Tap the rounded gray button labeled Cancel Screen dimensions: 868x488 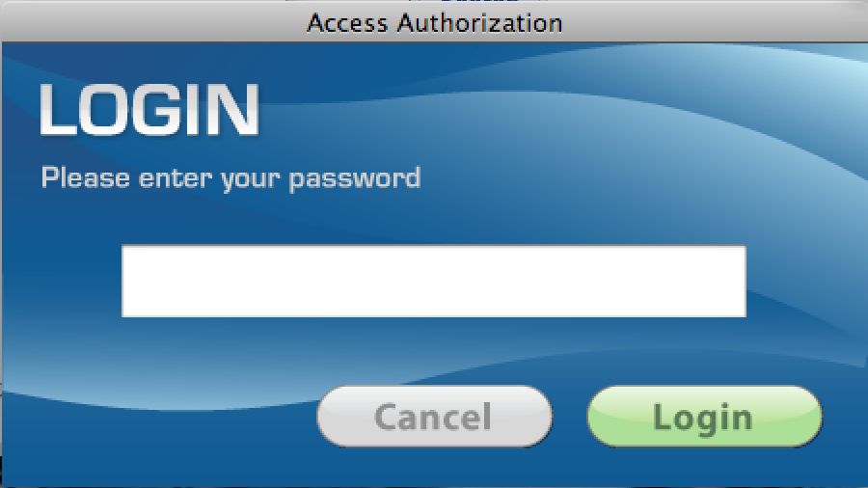coord(435,417)
